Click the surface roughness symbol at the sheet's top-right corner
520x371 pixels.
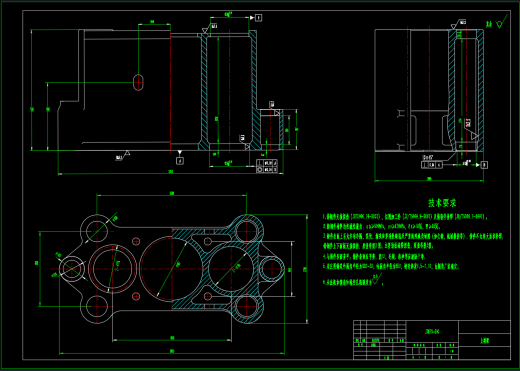coord(502,22)
